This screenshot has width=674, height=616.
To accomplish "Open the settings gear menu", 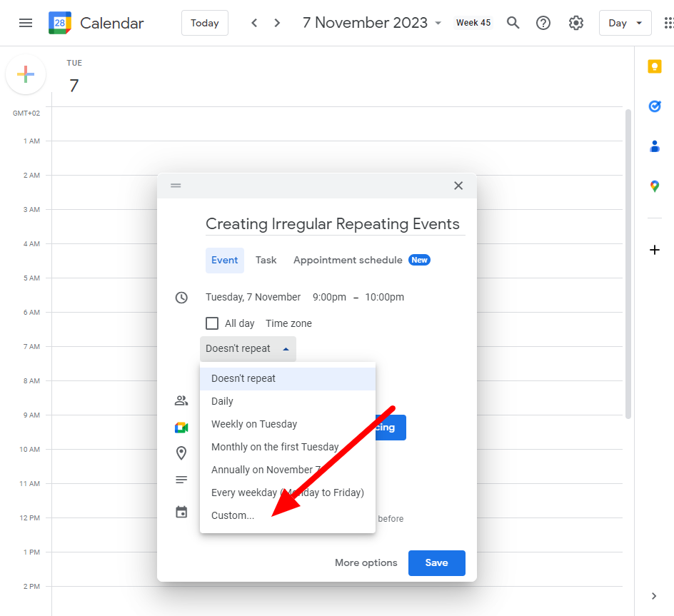I will [575, 23].
